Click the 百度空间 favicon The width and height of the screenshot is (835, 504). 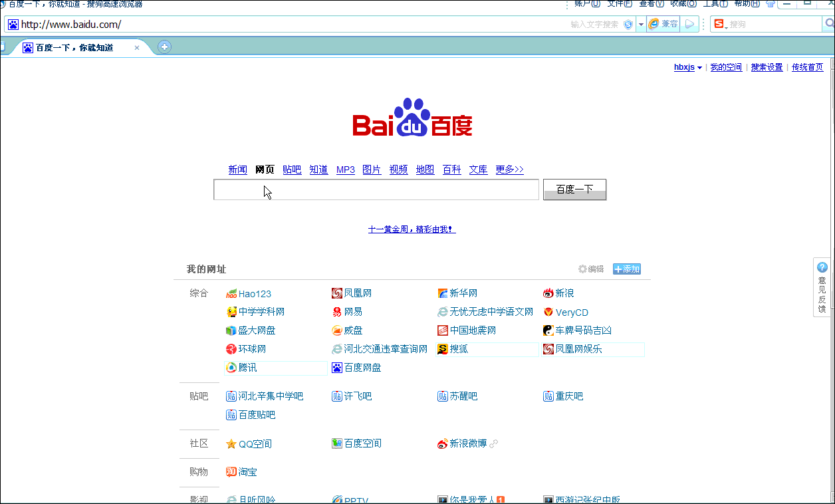[337, 443]
